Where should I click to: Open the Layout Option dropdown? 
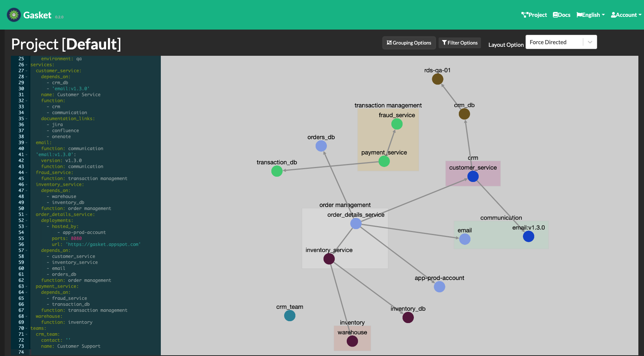561,42
